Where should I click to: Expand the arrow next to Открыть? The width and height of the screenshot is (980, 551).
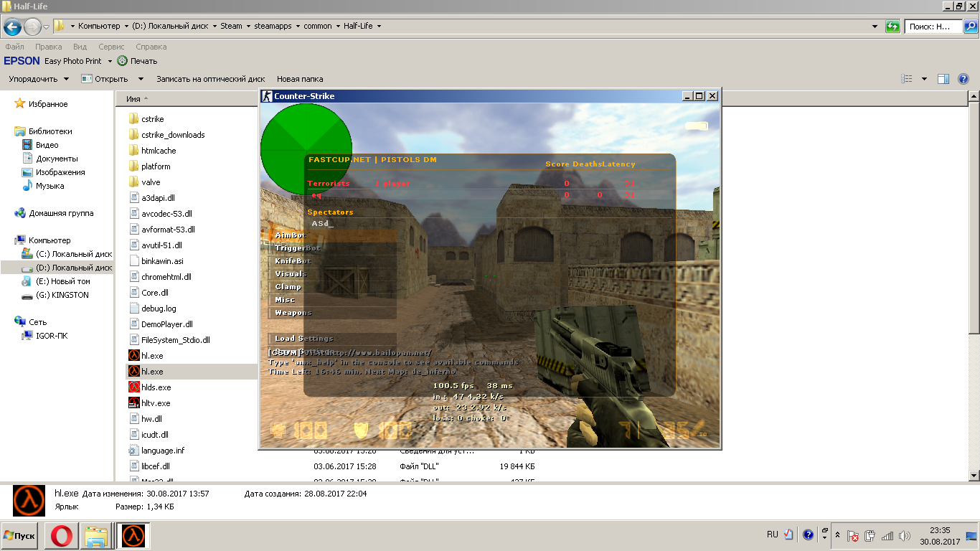tap(141, 79)
